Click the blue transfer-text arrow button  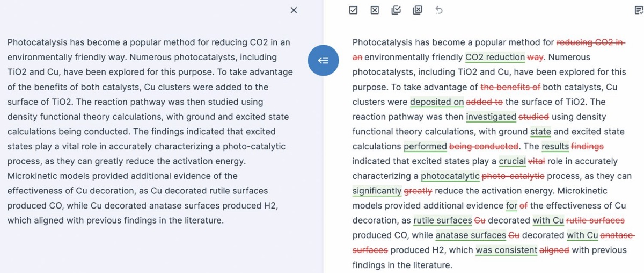(323, 61)
